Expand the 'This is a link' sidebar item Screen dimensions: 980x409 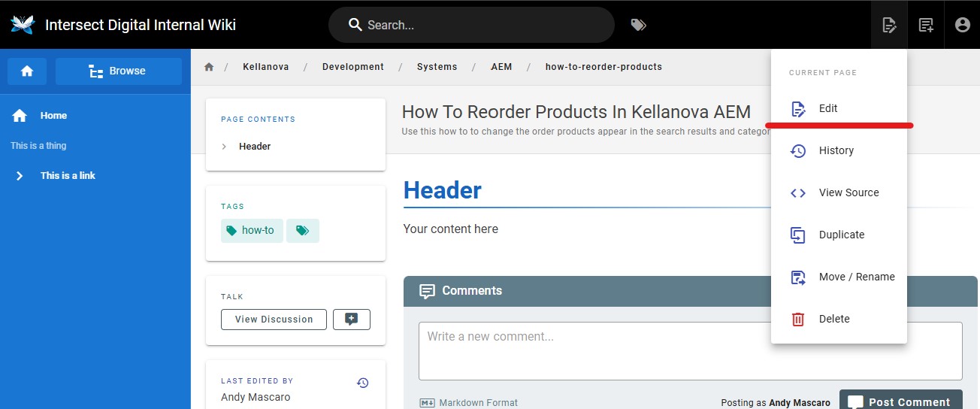coord(20,176)
